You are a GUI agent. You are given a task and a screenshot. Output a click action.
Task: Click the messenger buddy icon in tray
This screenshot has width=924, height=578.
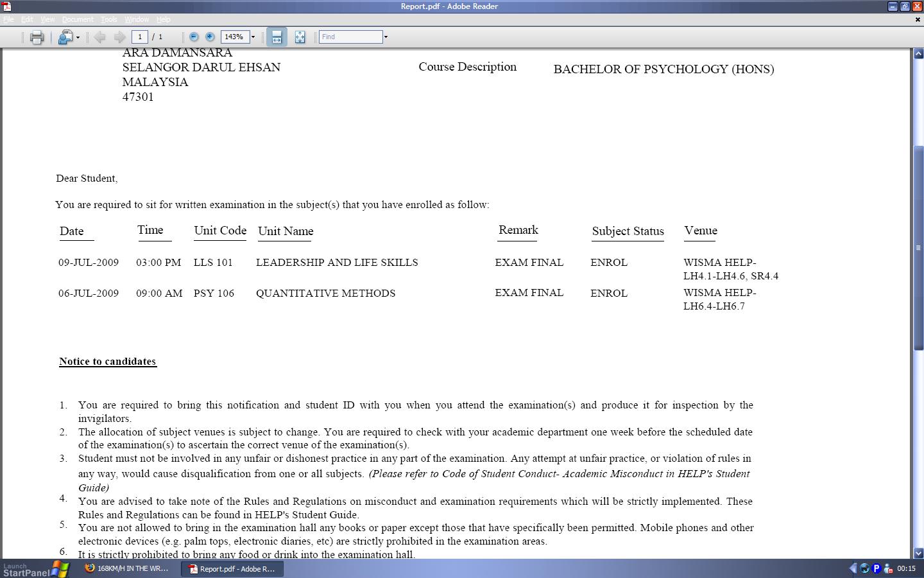pos(888,568)
